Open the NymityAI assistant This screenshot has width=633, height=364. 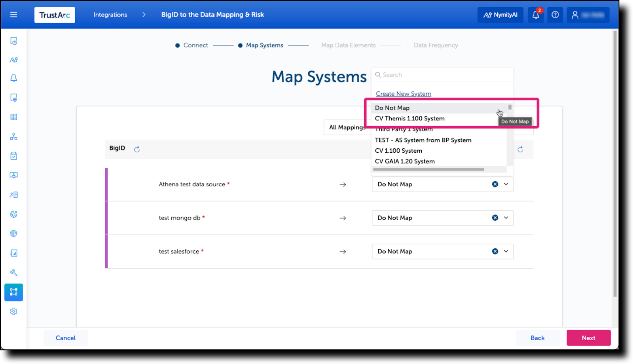point(500,15)
